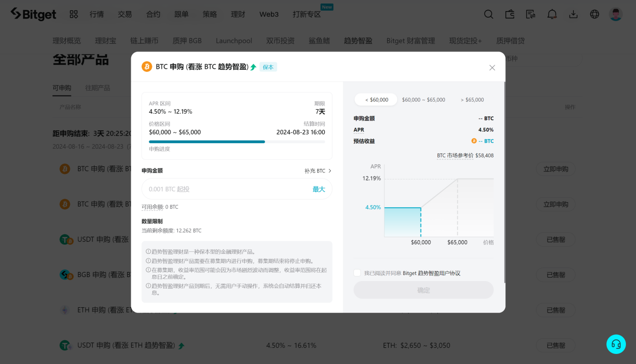The image size is (636, 364).
Task: Agree to the Bitget 趋势智盈 user agreement checkbox
Action: [357, 273]
